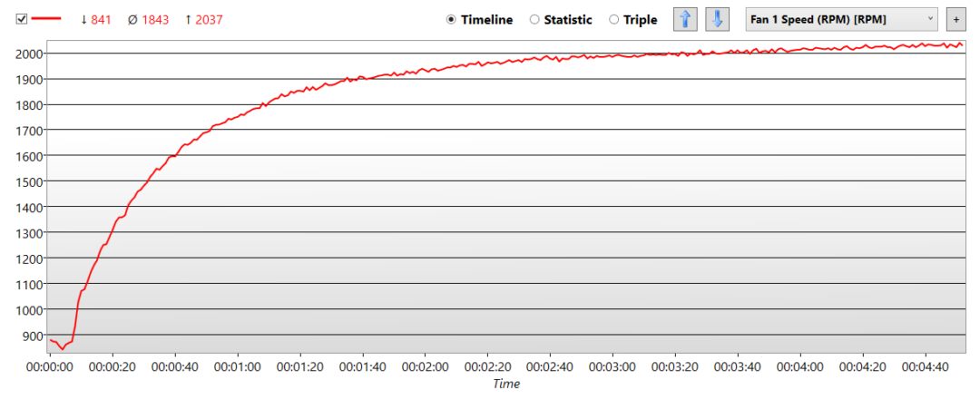Click the 1800 y-axis label

(27, 105)
